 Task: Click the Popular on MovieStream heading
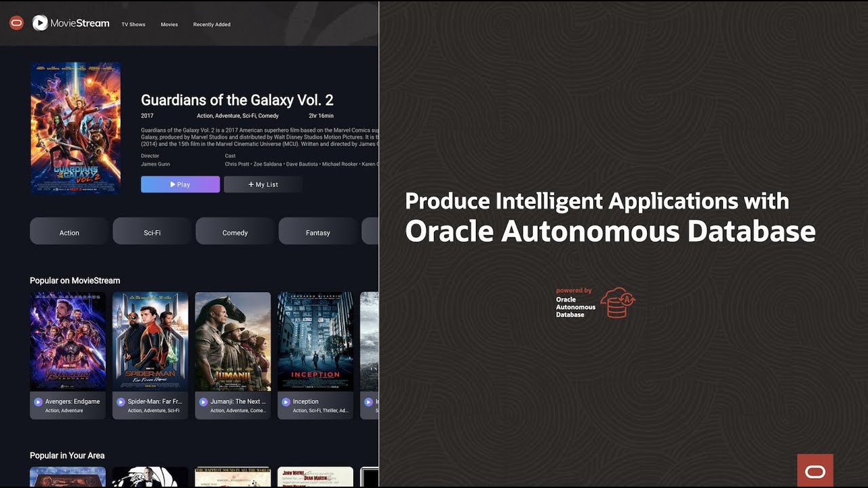click(x=75, y=281)
